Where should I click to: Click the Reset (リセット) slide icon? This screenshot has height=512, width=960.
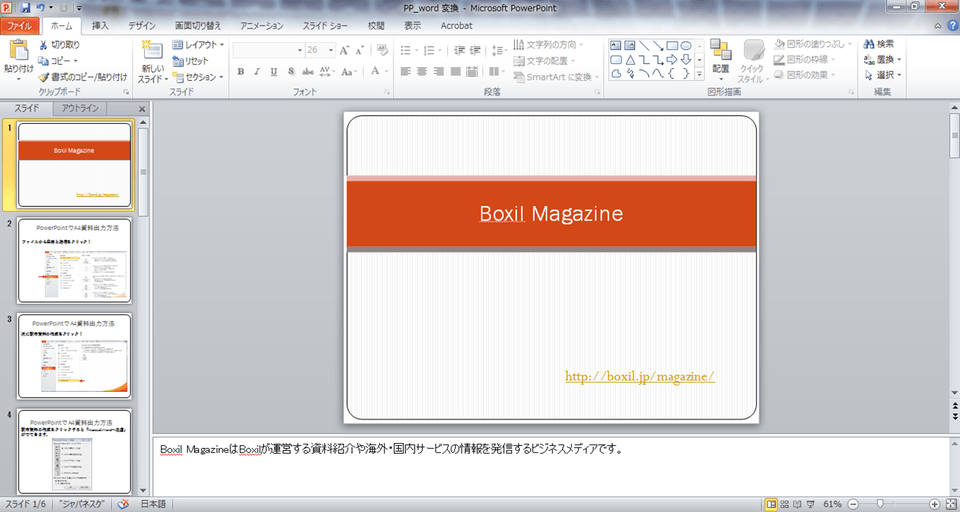[178, 61]
